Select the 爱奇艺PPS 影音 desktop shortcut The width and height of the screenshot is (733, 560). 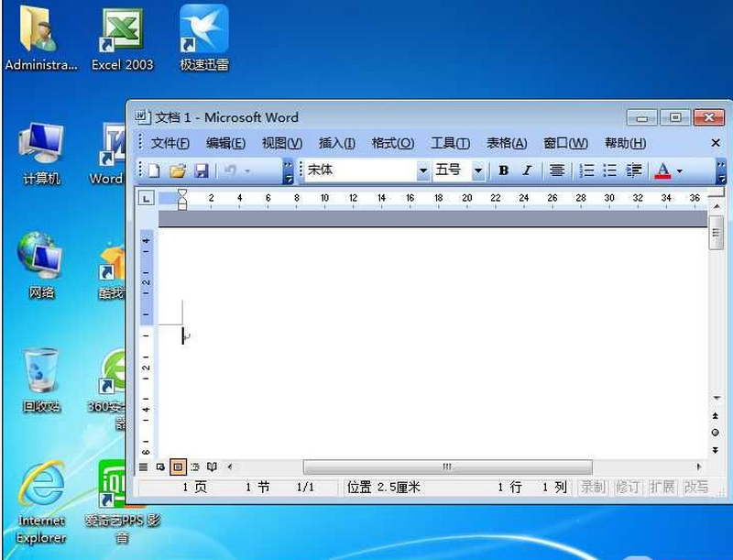(123, 503)
